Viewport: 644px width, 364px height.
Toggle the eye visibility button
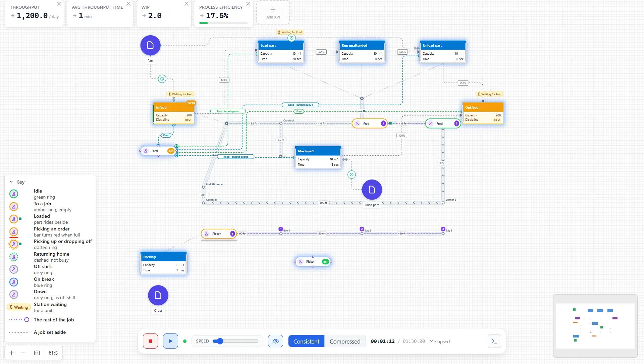click(x=275, y=341)
